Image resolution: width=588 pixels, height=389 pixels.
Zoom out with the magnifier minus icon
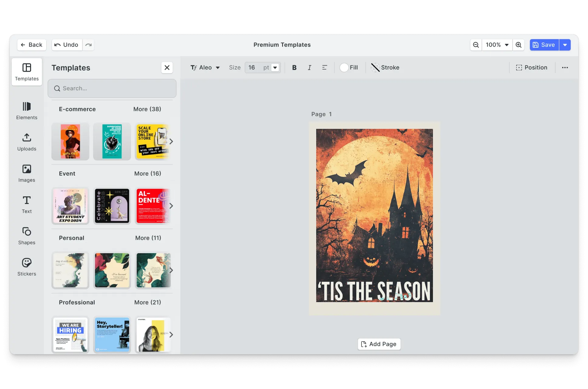pyautogui.click(x=476, y=45)
